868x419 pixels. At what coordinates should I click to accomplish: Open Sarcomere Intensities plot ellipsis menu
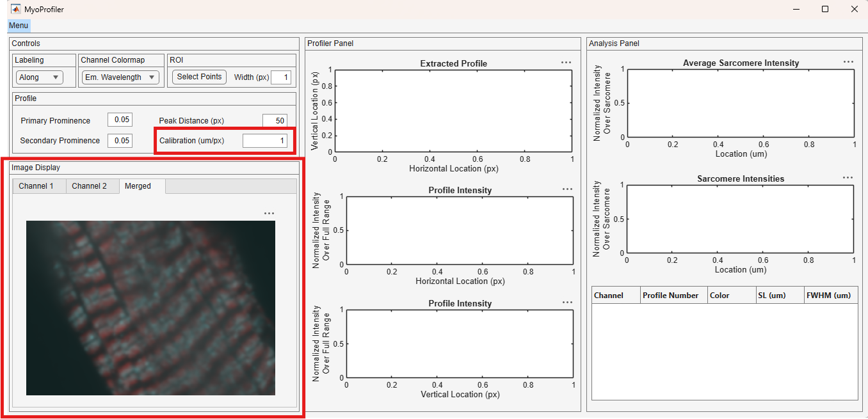click(848, 178)
